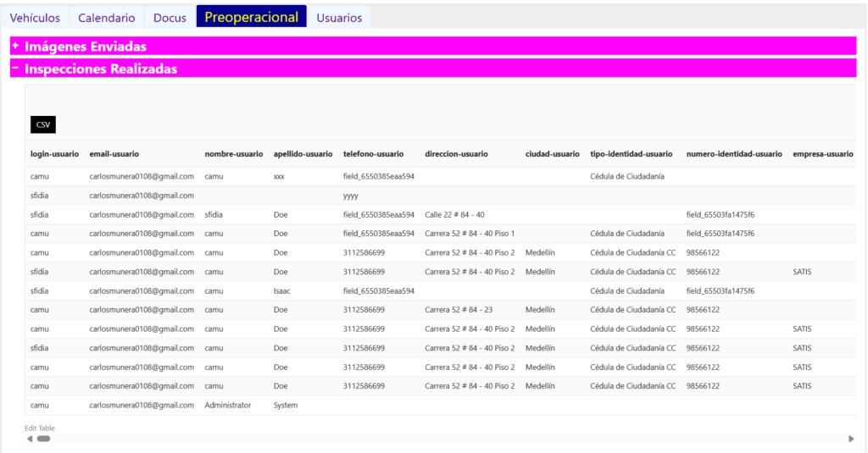Click 'Medellín' in the Carrera 52 # 84 - 23 row
This screenshot has height=453, width=868.
click(x=540, y=310)
